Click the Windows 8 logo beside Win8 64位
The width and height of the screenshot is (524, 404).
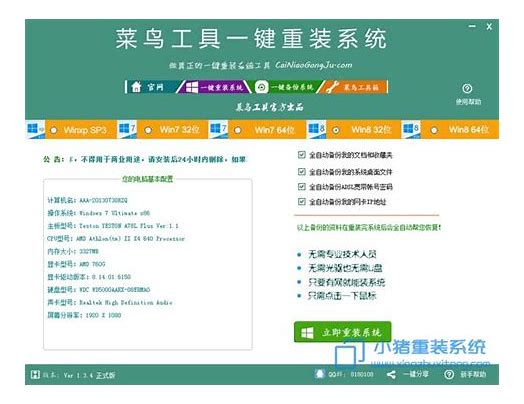coord(411,129)
